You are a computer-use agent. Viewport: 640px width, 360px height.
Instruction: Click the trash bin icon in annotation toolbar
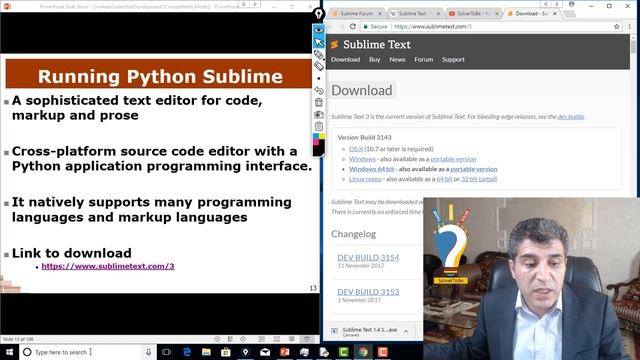(x=318, y=102)
